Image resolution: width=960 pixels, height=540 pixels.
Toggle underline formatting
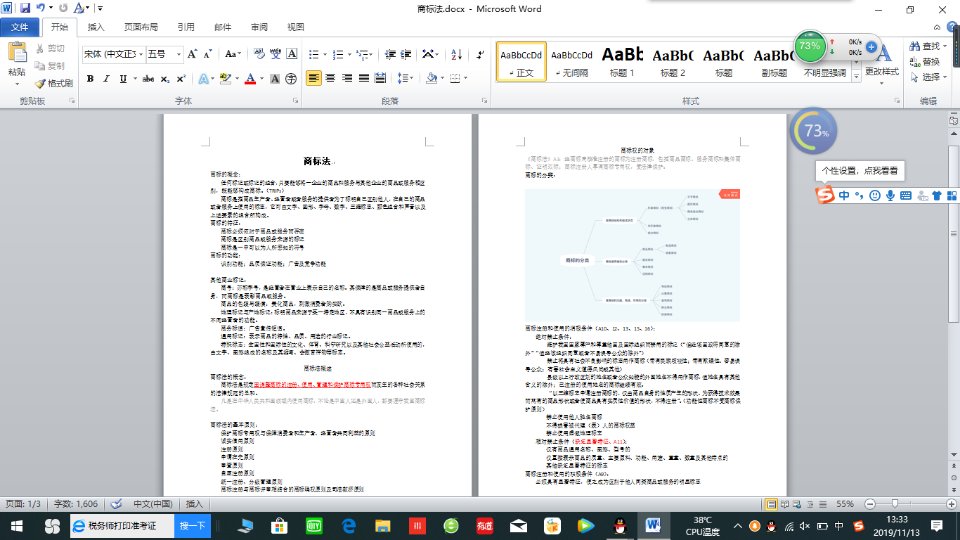coord(123,79)
